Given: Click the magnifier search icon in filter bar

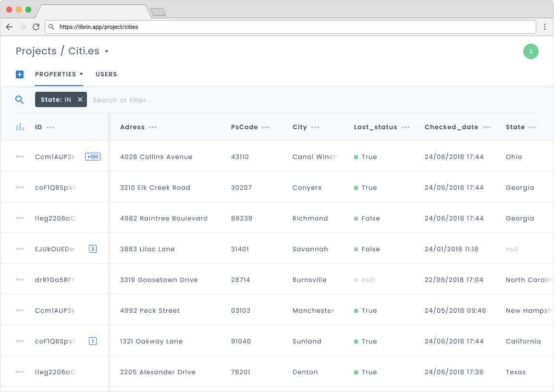Looking at the screenshot, I should (19, 100).
